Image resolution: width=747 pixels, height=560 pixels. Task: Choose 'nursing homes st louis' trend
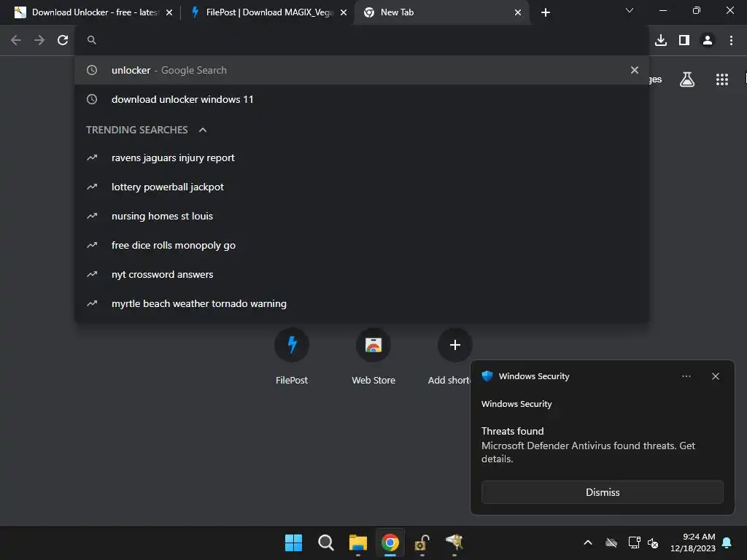point(362,216)
